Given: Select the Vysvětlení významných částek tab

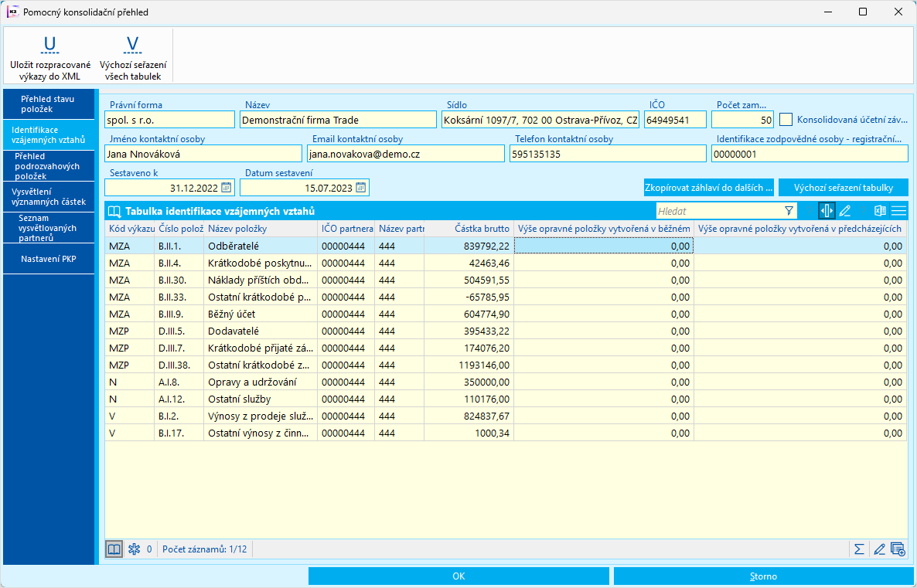Looking at the screenshot, I should click(x=48, y=196).
